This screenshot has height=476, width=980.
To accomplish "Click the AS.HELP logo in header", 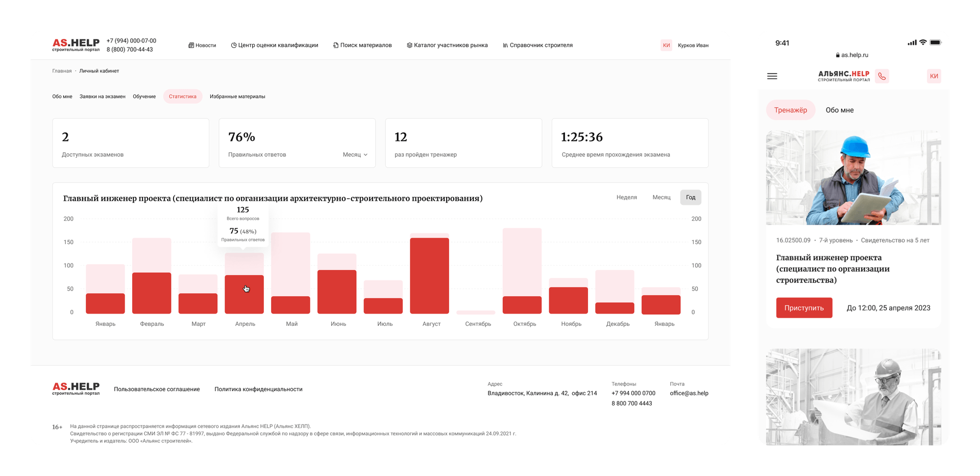I will click(x=76, y=45).
